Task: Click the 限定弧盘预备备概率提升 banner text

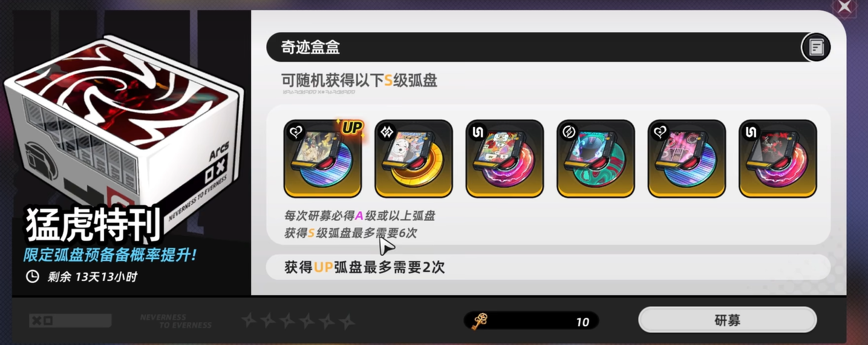Action: coord(109,255)
